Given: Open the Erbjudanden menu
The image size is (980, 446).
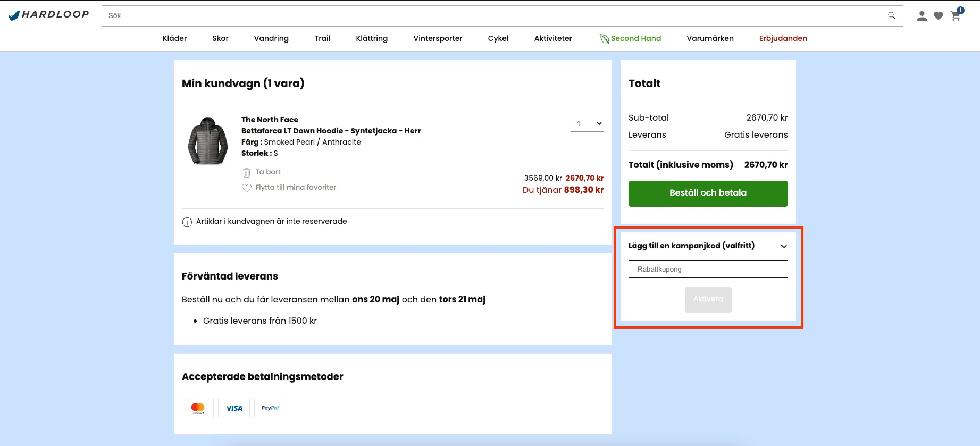Looking at the screenshot, I should click(x=783, y=38).
